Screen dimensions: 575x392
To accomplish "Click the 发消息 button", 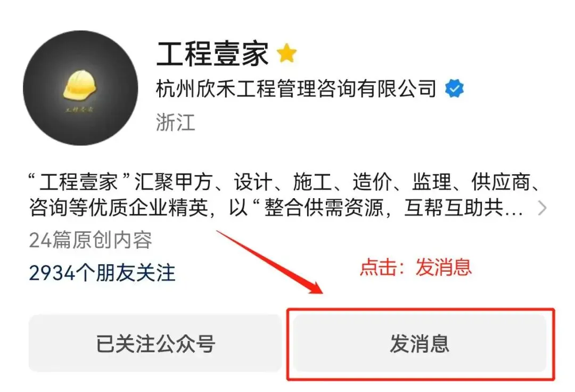I will point(420,343).
